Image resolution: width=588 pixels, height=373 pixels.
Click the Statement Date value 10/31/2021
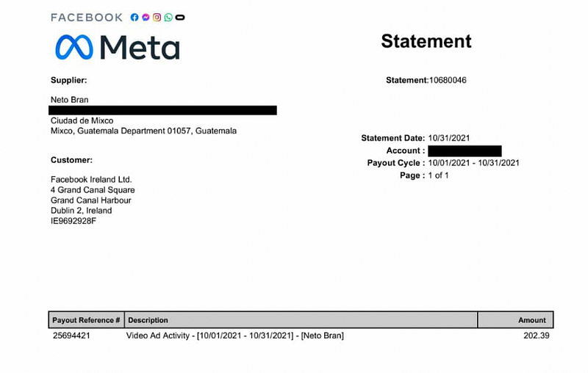pyautogui.click(x=448, y=138)
